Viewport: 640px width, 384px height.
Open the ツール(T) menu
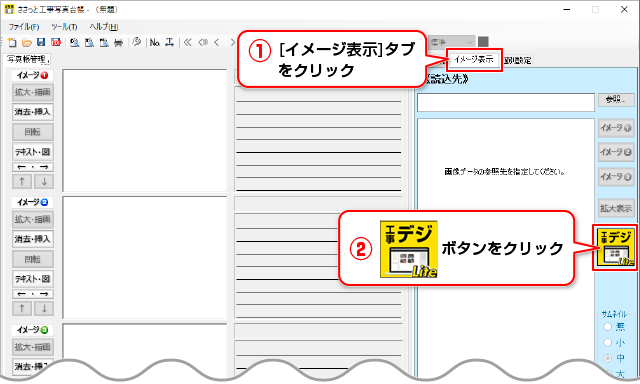tap(64, 27)
